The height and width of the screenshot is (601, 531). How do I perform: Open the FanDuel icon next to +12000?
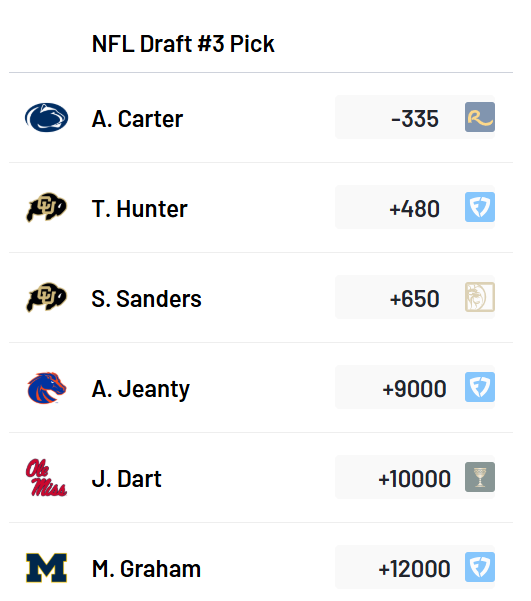point(480,567)
